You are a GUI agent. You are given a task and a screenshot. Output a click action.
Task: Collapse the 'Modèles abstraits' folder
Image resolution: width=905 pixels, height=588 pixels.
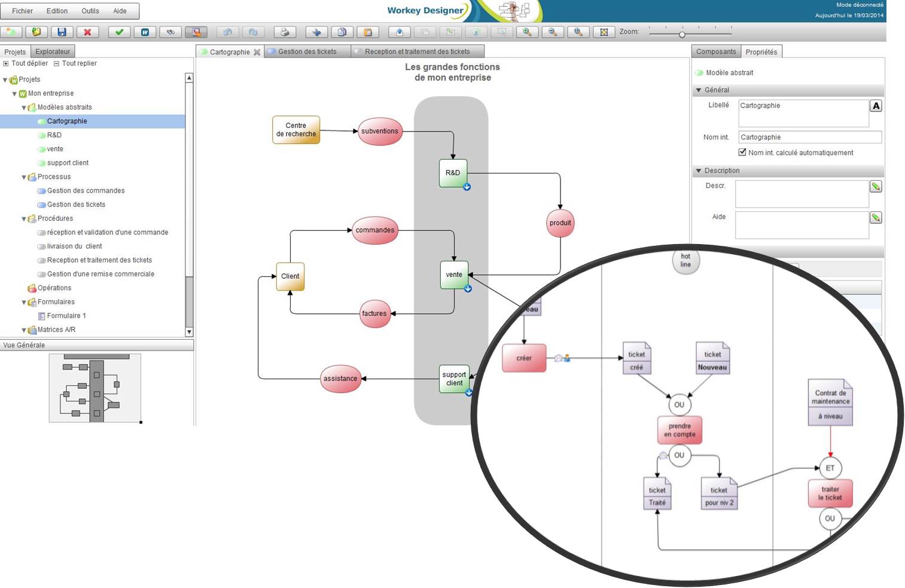coord(25,108)
